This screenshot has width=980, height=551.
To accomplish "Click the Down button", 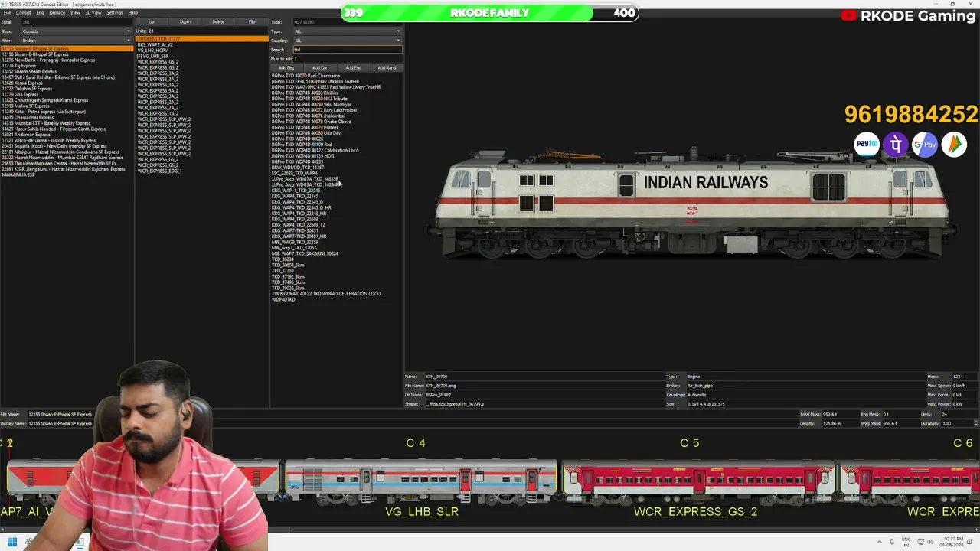I will tap(185, 22).
